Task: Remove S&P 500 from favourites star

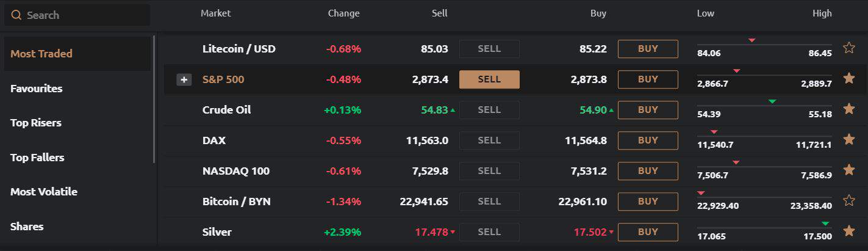Action: (x=848, y=79)
